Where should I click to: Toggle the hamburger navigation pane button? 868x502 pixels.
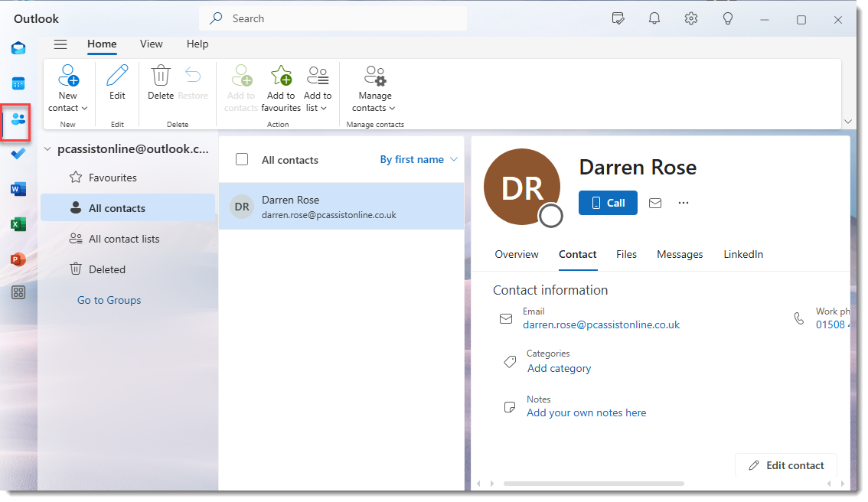pyautogui.click(x=60, y=44)
